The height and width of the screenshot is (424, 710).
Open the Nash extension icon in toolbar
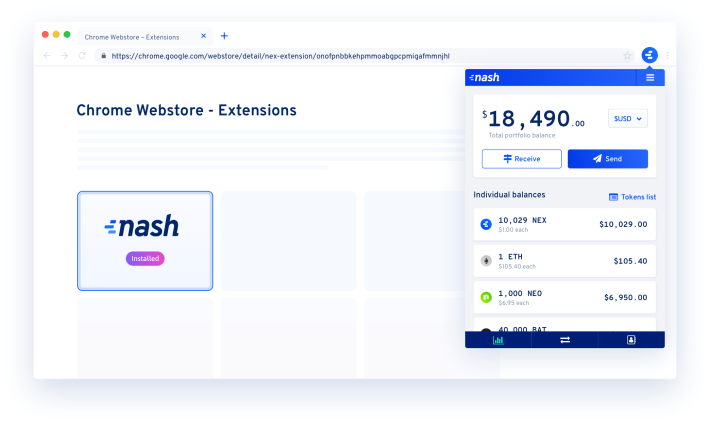[x=649, y=55]
